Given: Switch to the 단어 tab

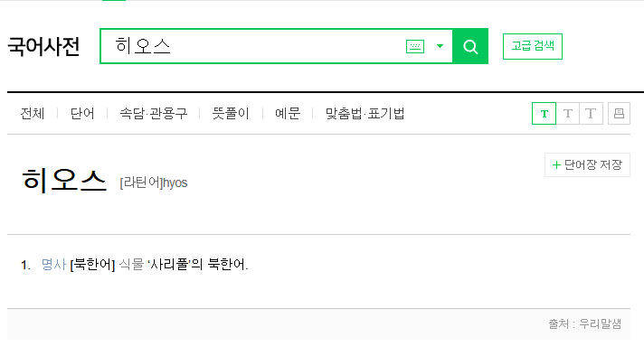Looking at the screenshot, I should [x=82, y=113].
